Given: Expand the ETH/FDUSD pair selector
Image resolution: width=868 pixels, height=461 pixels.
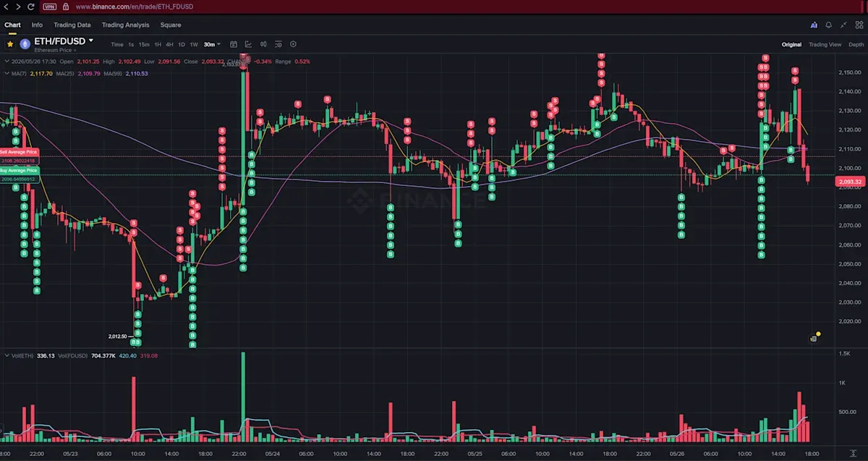Looking at the screenshot, I should [x=91, y=41].
